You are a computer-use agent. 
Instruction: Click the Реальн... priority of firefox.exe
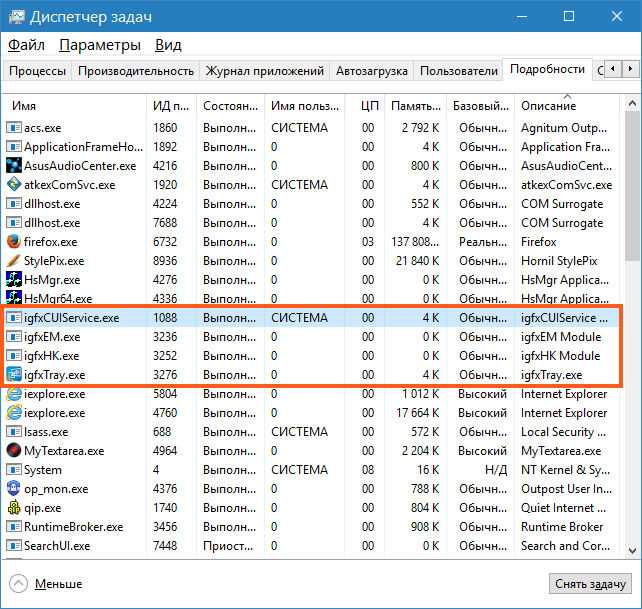pos(483,242)
